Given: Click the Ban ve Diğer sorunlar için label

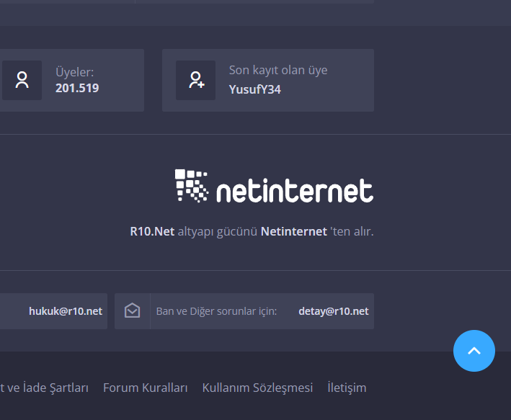Looking at the screenshot, I should click(x=216, y=311).
